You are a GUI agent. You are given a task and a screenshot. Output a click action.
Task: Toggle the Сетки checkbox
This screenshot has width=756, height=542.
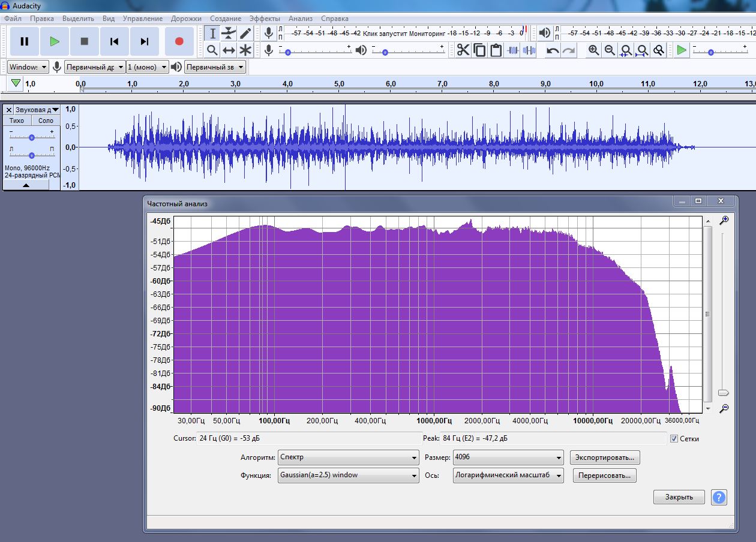pyautogui.click(x=674, y=438)
